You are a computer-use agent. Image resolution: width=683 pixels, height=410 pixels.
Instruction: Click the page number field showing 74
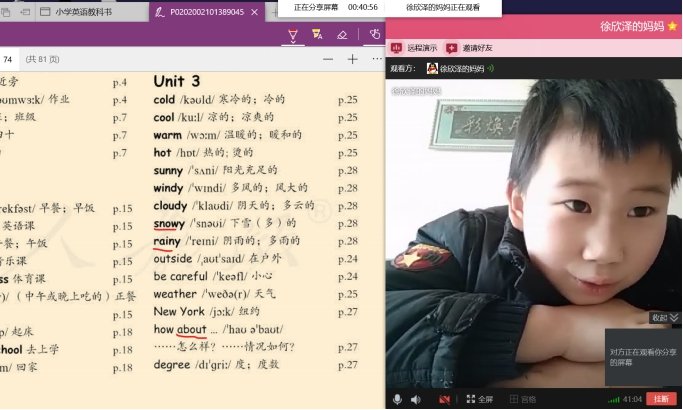6,60
